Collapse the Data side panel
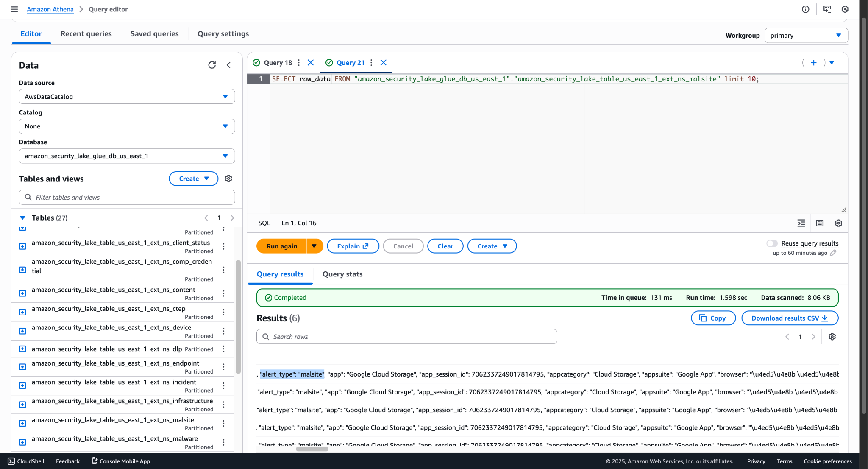 click(x=228, y=65)
